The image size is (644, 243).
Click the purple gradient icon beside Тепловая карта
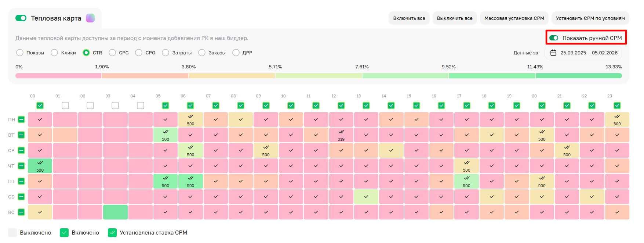tap(90, 18)
